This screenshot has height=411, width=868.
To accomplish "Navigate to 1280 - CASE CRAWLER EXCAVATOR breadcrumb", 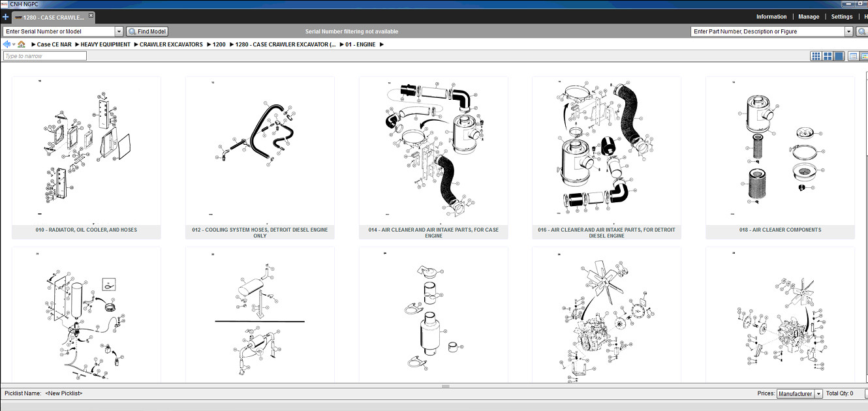I will click(286, 44).
